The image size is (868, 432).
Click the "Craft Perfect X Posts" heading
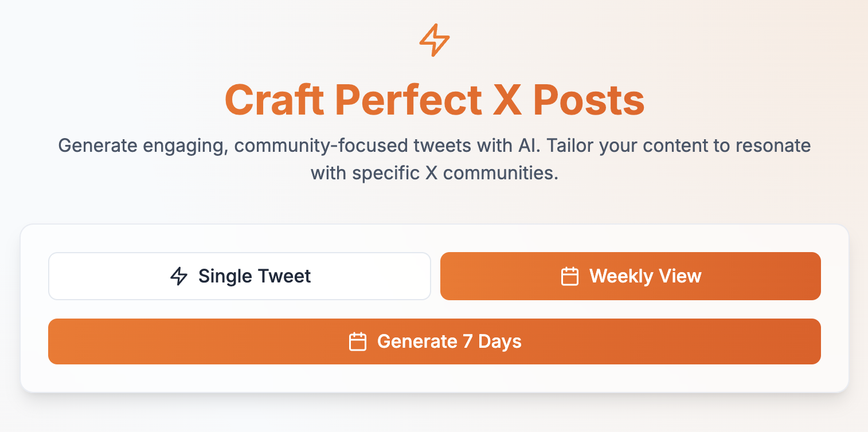434,100
